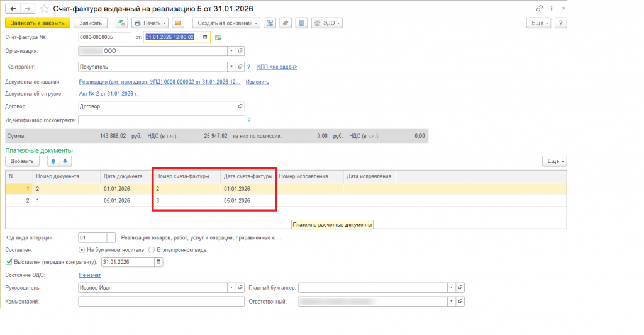The image size is (644, 335).
Task: Go back with the left arrow button
Action: coord(13,9)
